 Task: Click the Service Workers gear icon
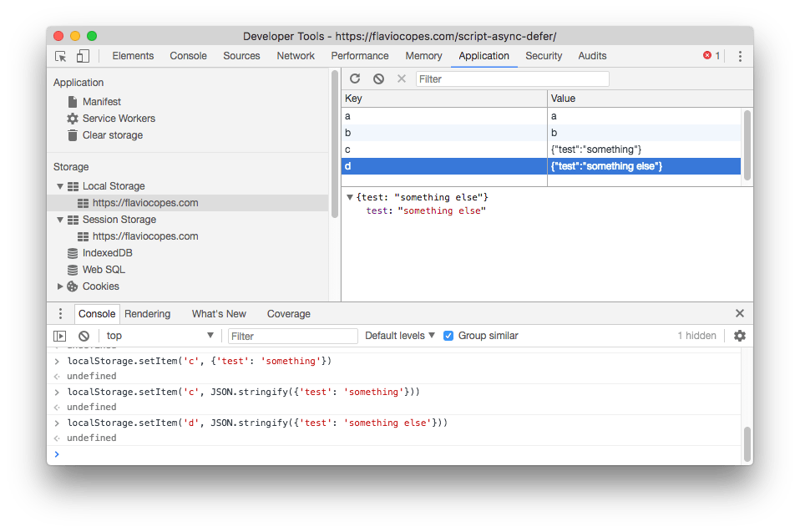coord(74,118)
